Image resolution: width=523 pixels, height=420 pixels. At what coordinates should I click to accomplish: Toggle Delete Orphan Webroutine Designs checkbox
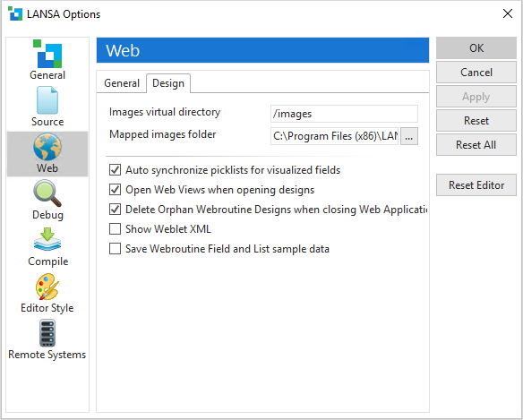[x=115, y=210]
